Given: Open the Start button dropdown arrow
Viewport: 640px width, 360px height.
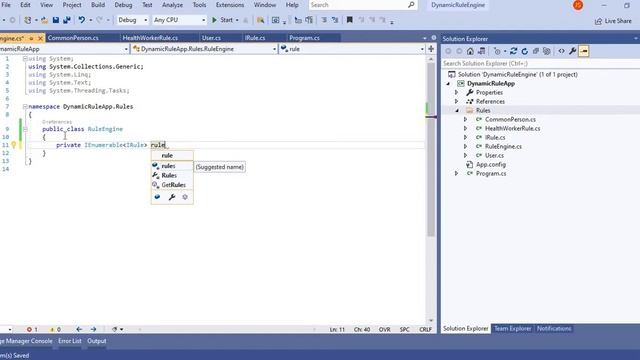Looking at the screenshot, I should 237,20.
